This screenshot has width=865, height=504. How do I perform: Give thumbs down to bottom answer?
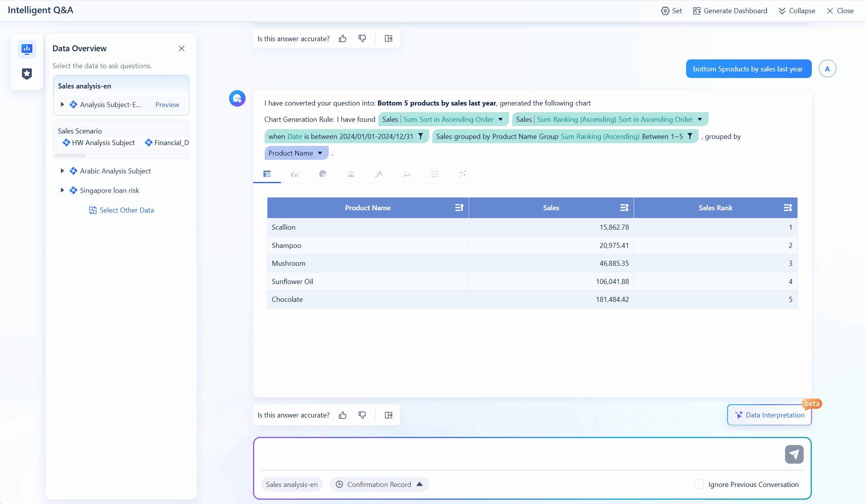click(x=362, y=415)
